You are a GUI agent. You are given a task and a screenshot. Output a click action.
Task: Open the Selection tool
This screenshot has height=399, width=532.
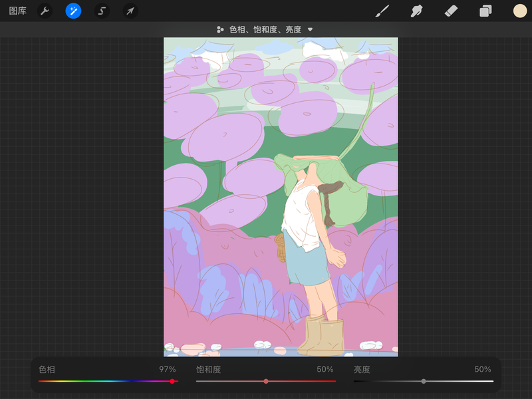[x=102, y=11]
